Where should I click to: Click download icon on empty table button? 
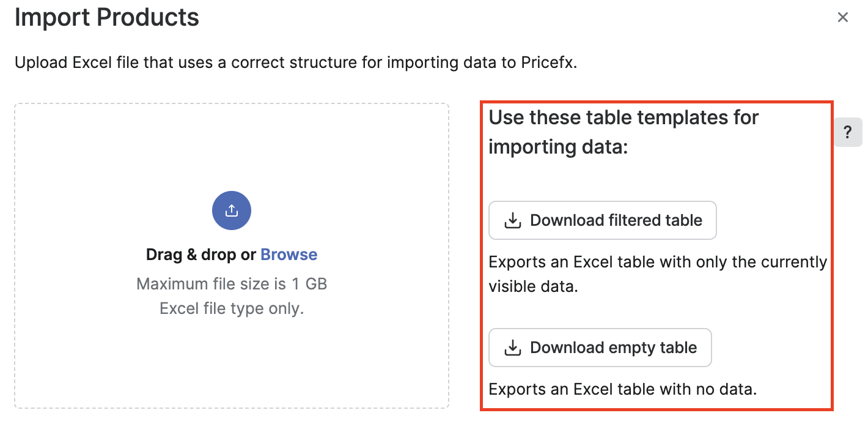(512, 348)
